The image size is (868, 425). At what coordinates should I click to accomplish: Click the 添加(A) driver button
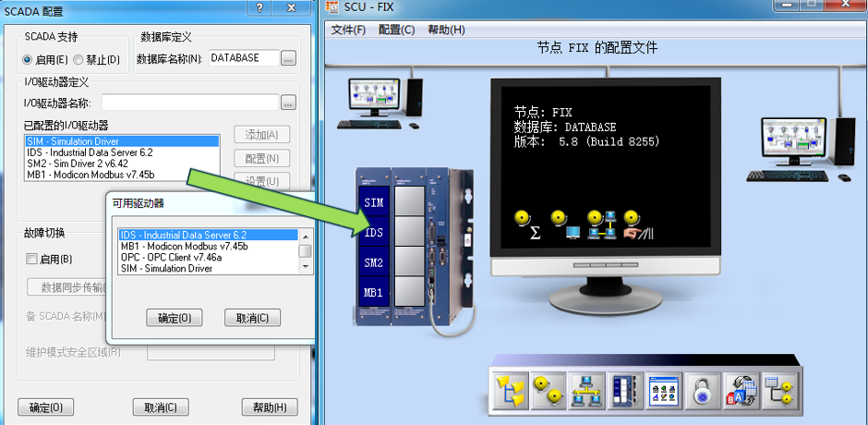click(262, 135)
